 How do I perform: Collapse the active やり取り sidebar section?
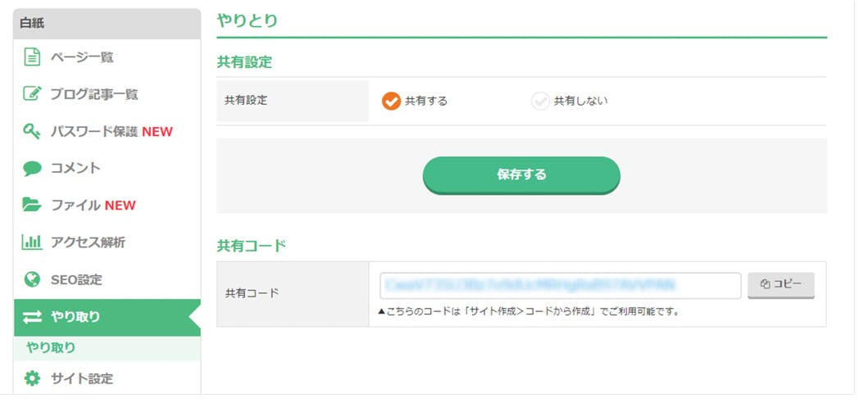[x=107, y=318]
